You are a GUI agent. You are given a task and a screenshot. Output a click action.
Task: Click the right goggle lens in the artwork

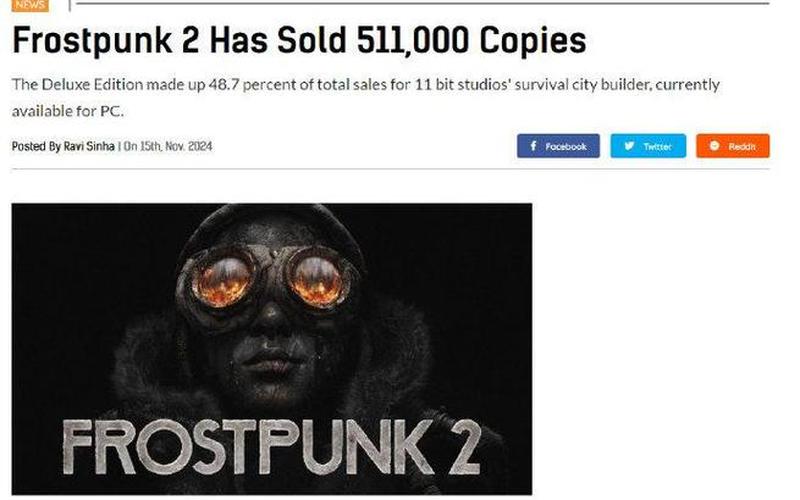[320, 276]
